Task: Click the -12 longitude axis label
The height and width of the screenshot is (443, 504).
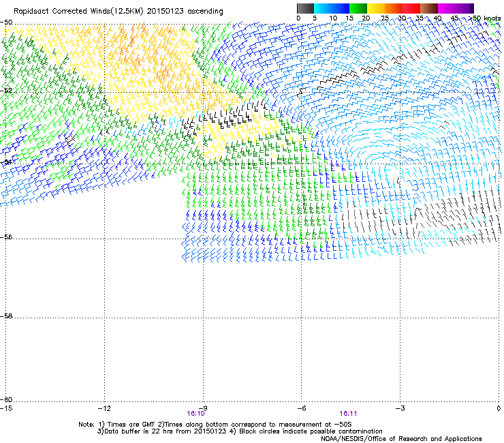Action: [x=104, y=408]
